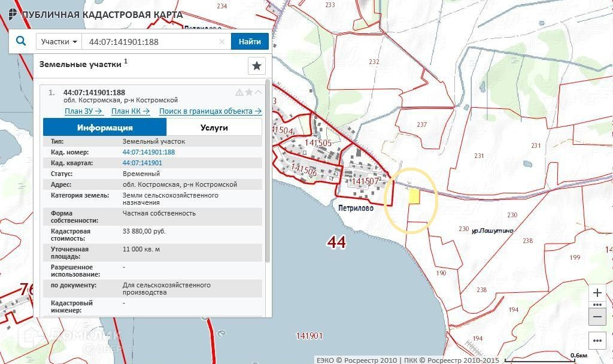Image resolution: width=613 pixels, height=364 pixels.
Task: Add result to favorites via small star
Action: tap(249, 92)
